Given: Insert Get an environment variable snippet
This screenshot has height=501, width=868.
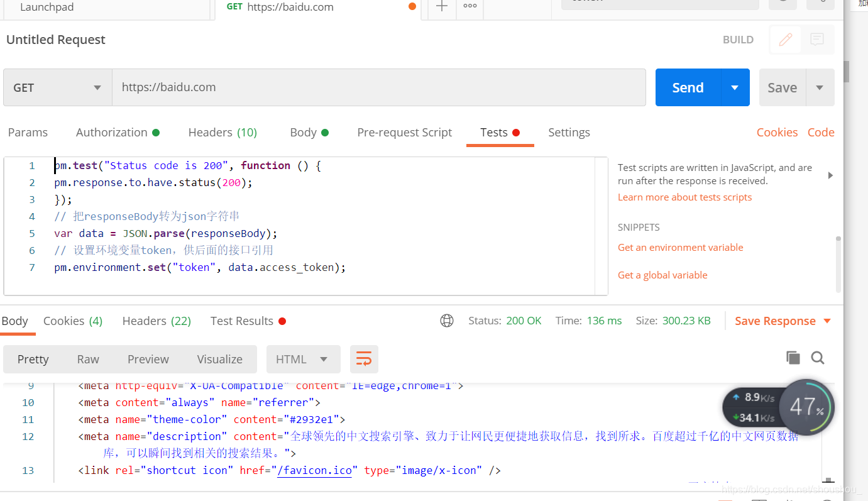Looking at the screenshot, I should pyautogui.click(x=680, y=247).
